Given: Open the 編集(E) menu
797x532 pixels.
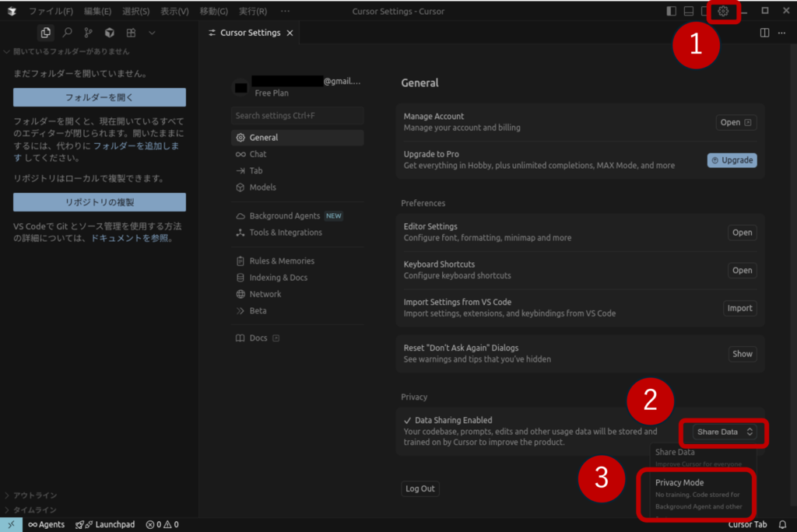Looking at the screenshot, I should [x=97, y=11].
